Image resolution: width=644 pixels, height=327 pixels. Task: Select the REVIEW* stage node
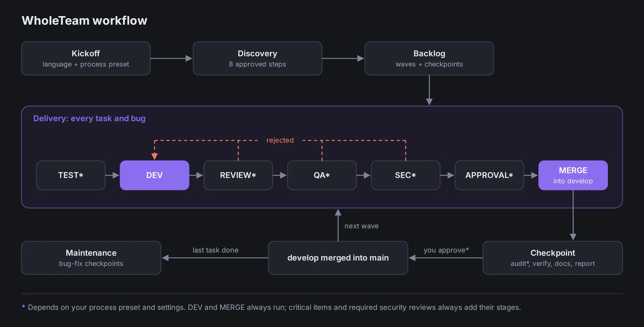coord(238,175)
